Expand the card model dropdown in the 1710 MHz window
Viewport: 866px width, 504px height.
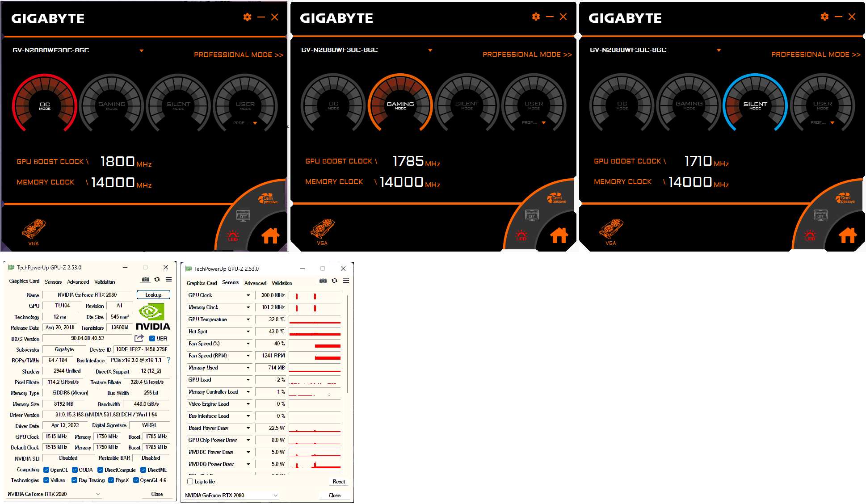(719, 50)
